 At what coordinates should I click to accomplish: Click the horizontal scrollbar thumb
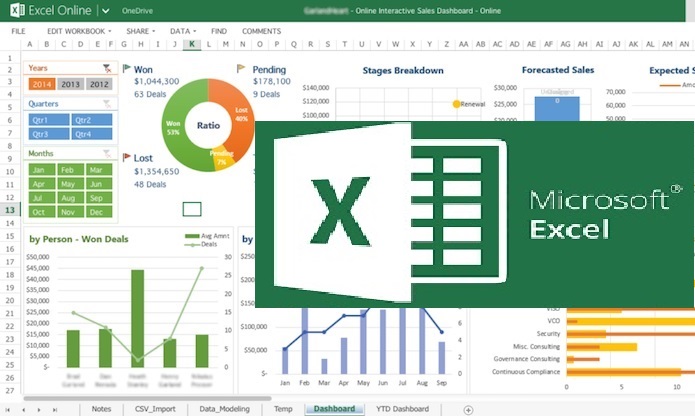coord(148,398)
